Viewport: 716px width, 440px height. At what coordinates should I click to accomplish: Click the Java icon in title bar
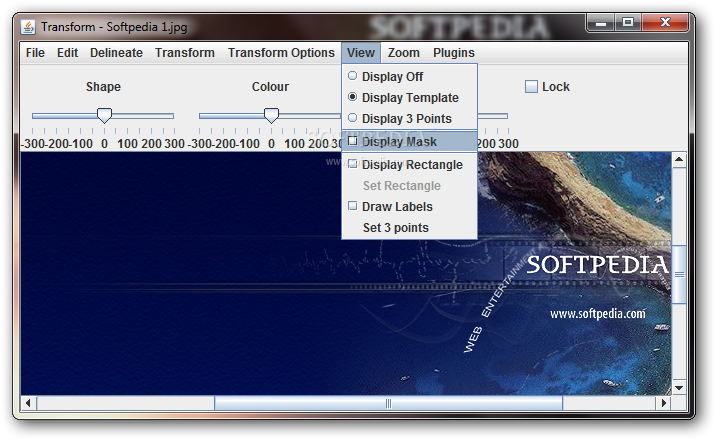(x=28, y=27)
